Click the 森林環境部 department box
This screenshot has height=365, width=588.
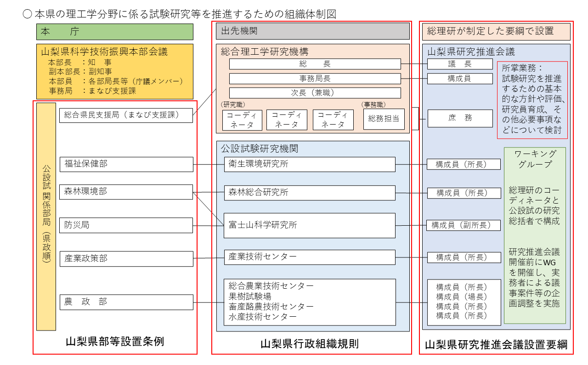(x=126, y=192)
